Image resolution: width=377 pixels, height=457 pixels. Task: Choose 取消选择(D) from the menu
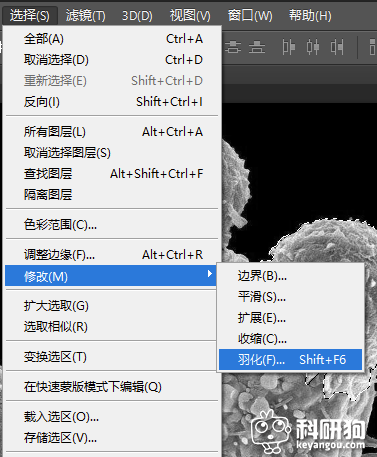pyautogui.click(x=113, y=60)
